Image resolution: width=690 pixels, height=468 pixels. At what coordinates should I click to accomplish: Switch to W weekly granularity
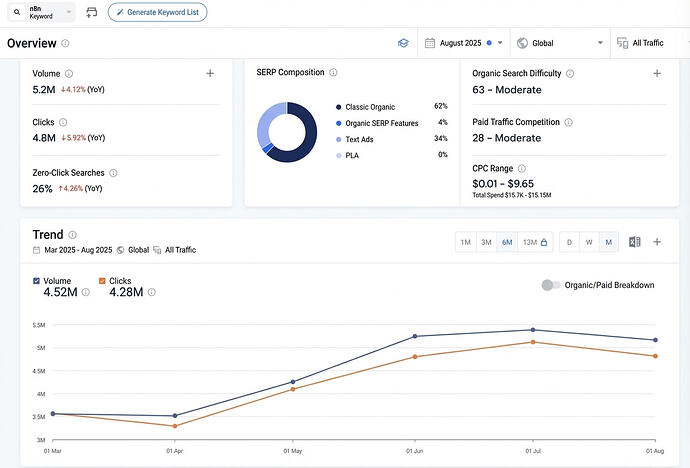(x=589, y=242)
